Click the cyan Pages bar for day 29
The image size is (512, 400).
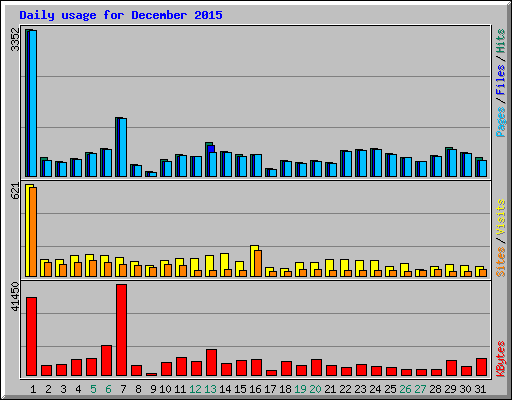453,163
